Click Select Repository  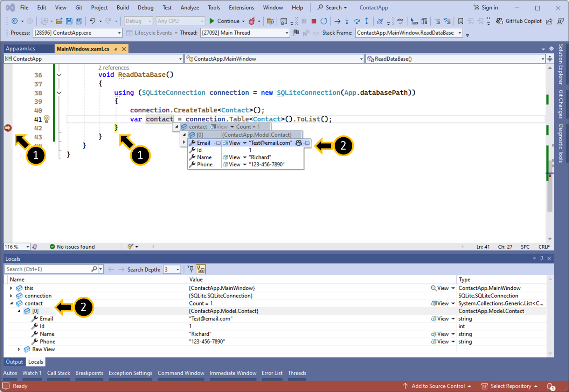pyautogui.click(x=509, y=386)
